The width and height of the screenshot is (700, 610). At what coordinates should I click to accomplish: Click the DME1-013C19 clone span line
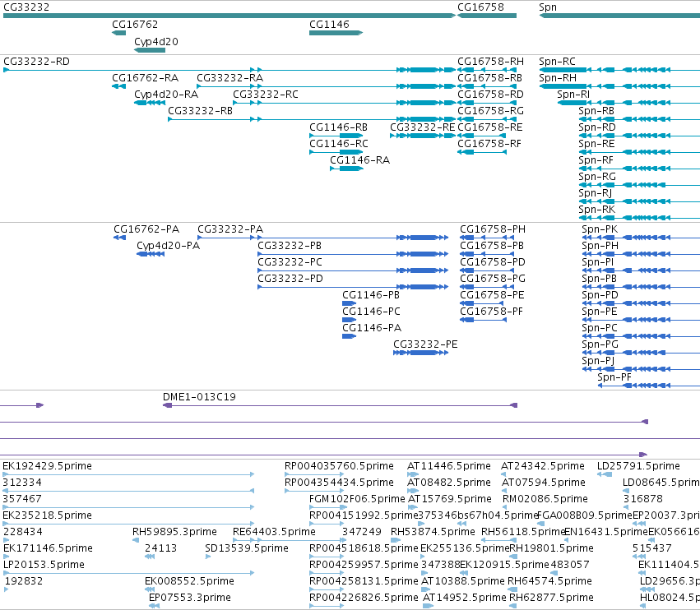tap(341, 405)
